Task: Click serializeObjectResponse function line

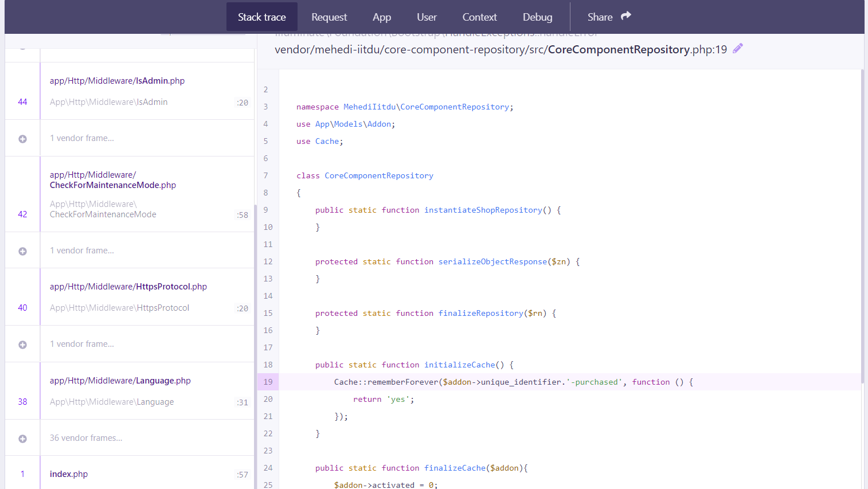Action: (448, 261)
